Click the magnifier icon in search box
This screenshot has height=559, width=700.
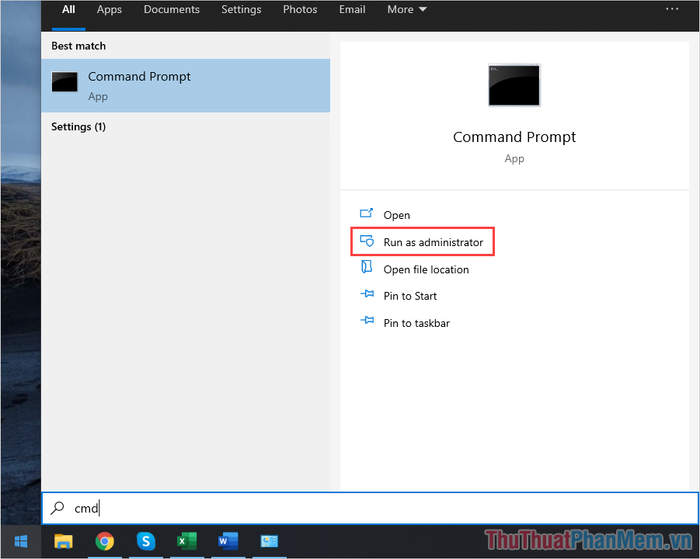pos(58,508)
